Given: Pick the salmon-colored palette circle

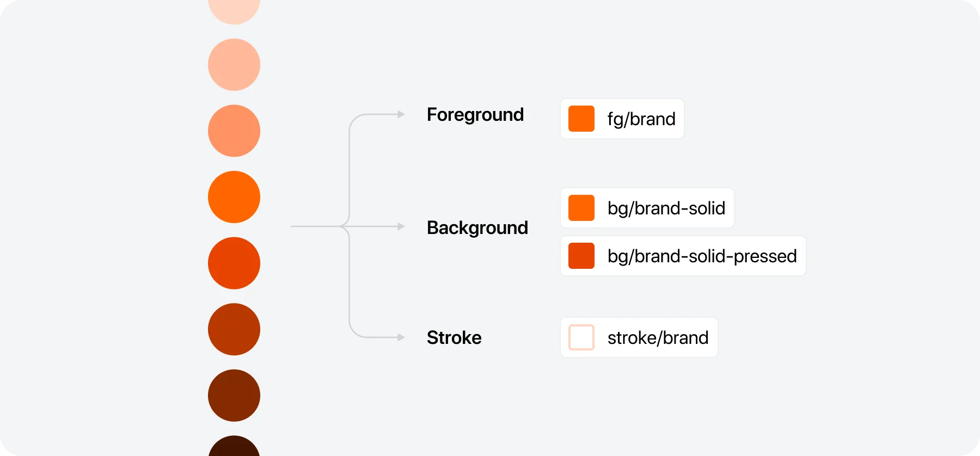Looking at the screenshot, I should click(234, 131).
